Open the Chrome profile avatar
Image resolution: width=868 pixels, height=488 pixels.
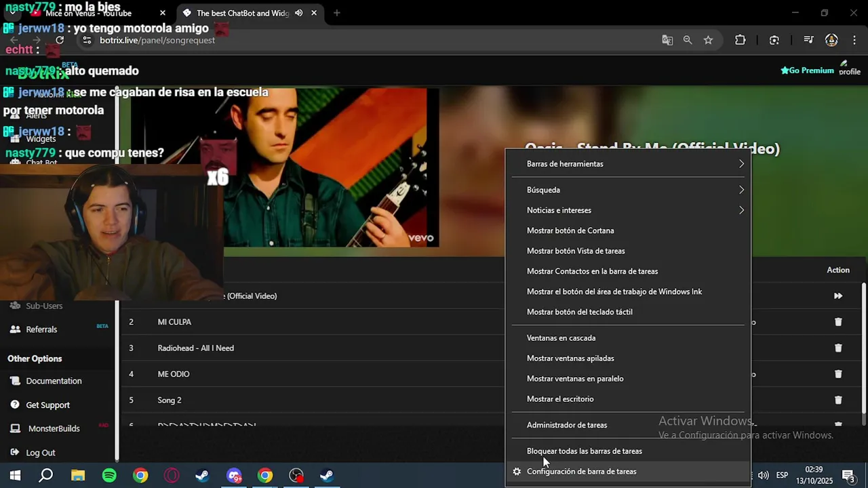pyautogui.click(x=831, y=40)
